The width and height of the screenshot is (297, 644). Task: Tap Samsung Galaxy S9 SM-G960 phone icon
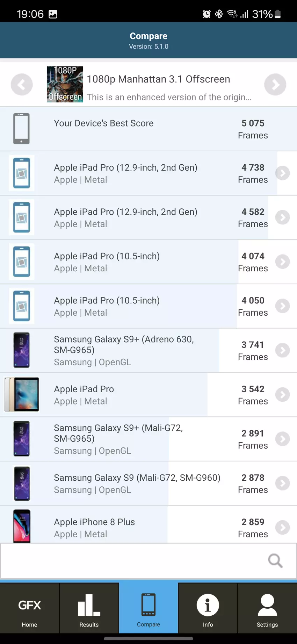coord(22,483)
